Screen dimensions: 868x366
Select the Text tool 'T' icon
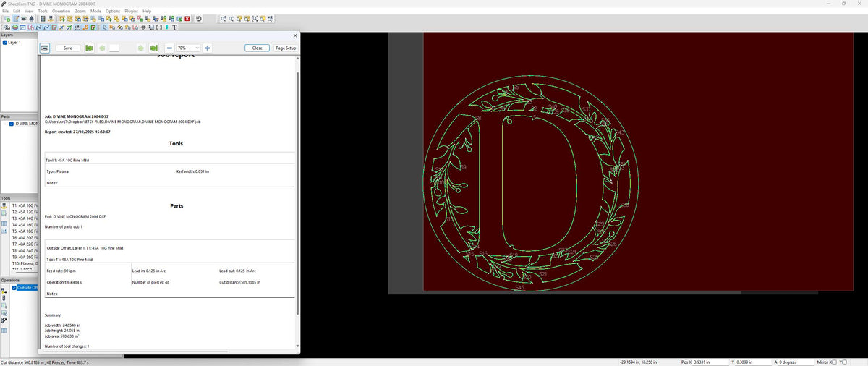click(x=174, y=27)
